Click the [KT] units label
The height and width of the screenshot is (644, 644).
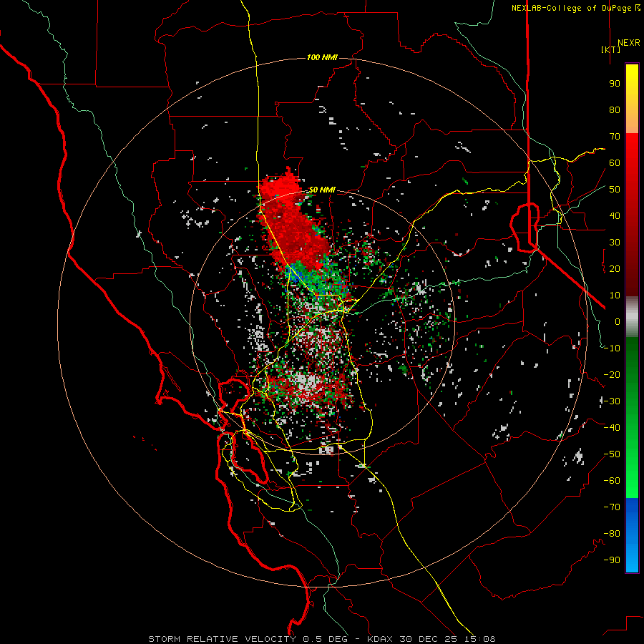click(x=611, y=49)
